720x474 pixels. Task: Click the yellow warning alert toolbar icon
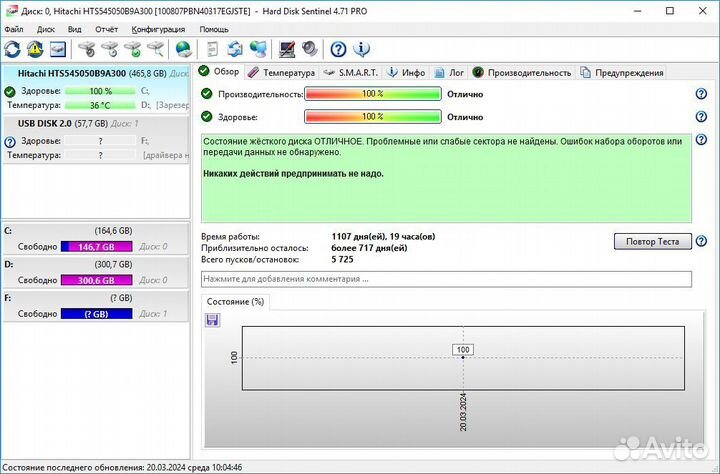[x=35, y=49]
